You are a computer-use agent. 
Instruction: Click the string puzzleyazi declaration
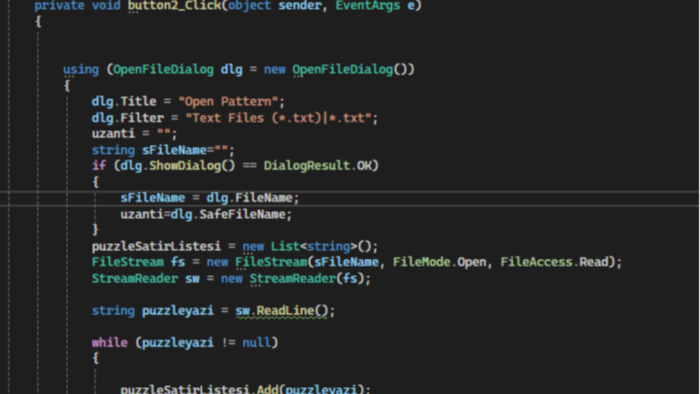tap(152, 311)
